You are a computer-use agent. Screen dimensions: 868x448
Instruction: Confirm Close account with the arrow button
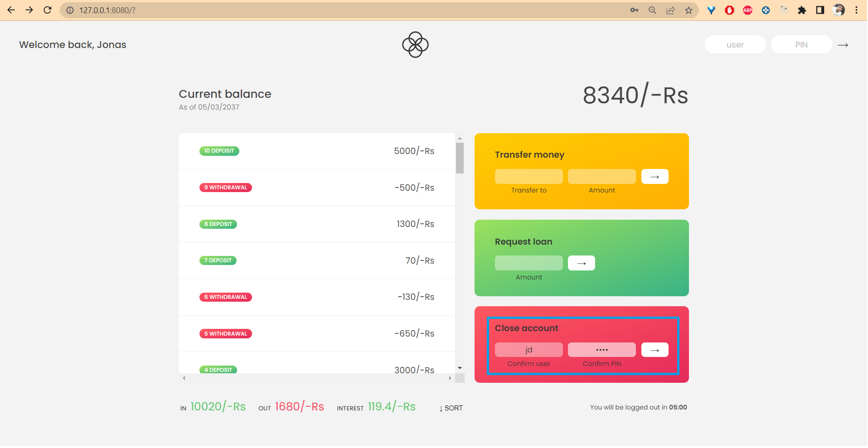[x=655, y=350]
